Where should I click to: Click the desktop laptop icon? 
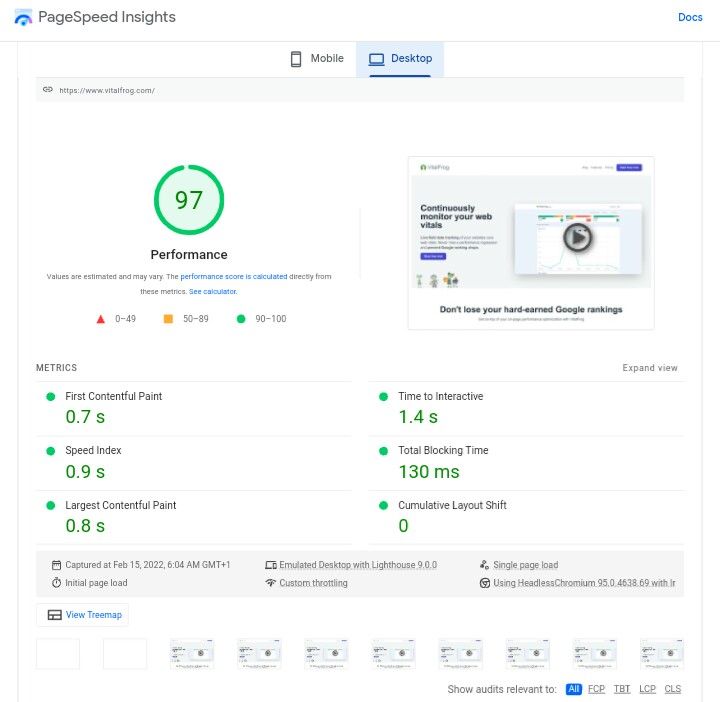(x=377, y=59)
